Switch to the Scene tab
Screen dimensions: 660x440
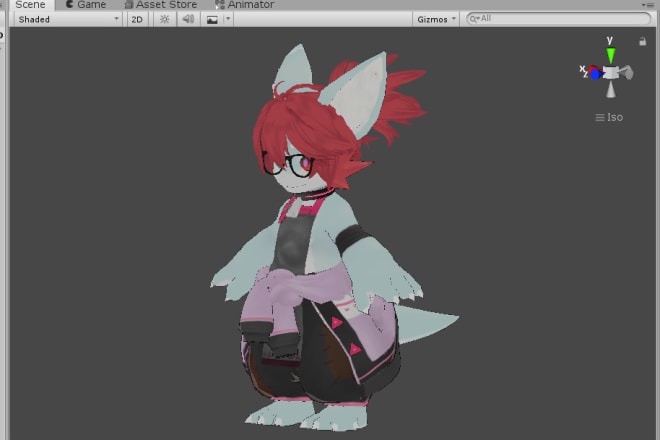click(x=32, y=5)
